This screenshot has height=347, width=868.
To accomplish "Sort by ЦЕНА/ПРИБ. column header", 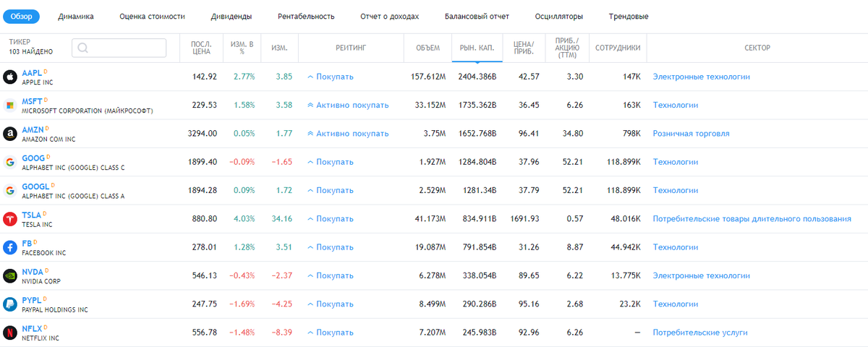I will (523, 48).
